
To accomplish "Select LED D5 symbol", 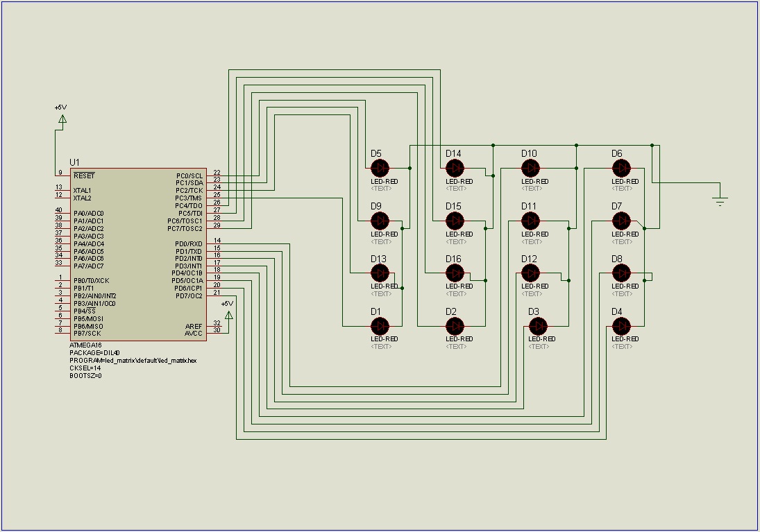I will [x=380, y=167].
